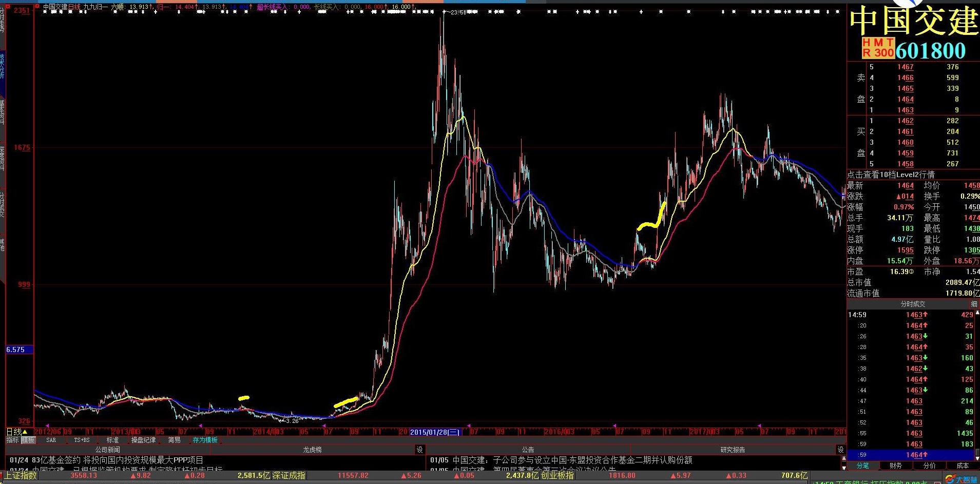Click stock code 601800
This screenshot has height=484, width=980.
click(x=931, y=50)
